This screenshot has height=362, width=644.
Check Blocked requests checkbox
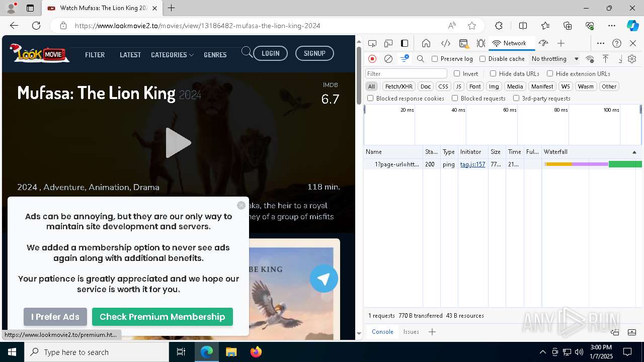[x=455, y=99]
